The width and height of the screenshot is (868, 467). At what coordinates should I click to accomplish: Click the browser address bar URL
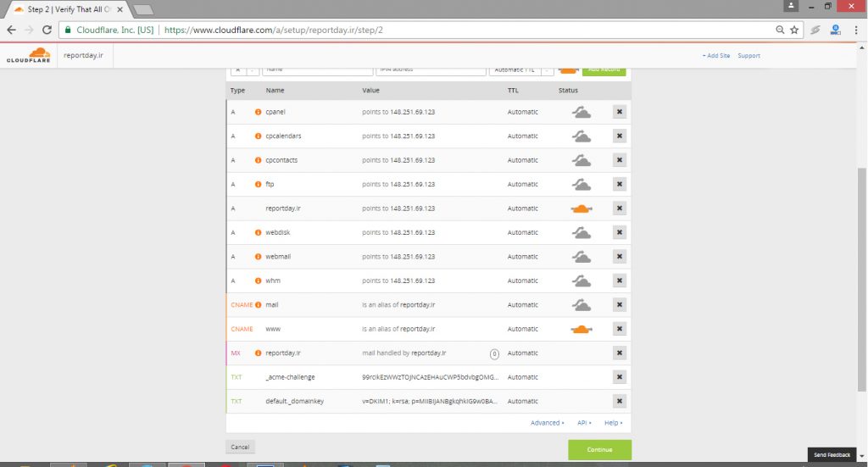coord(274,30)
